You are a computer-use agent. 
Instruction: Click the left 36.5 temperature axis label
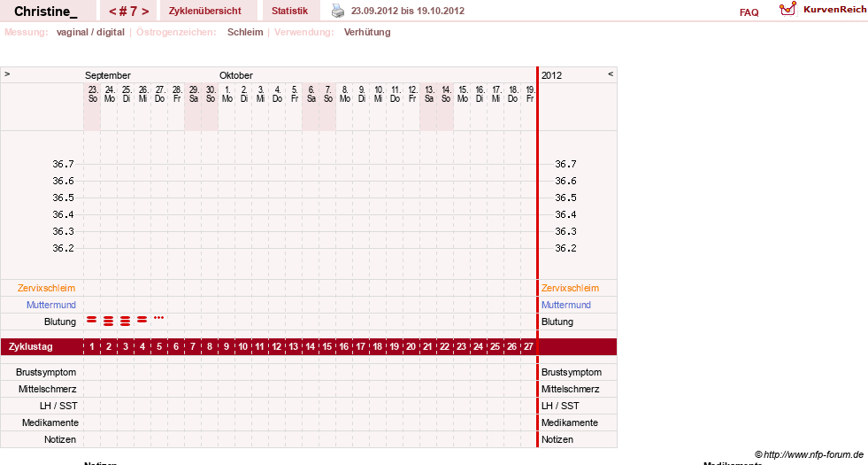[x=63, y=198]
